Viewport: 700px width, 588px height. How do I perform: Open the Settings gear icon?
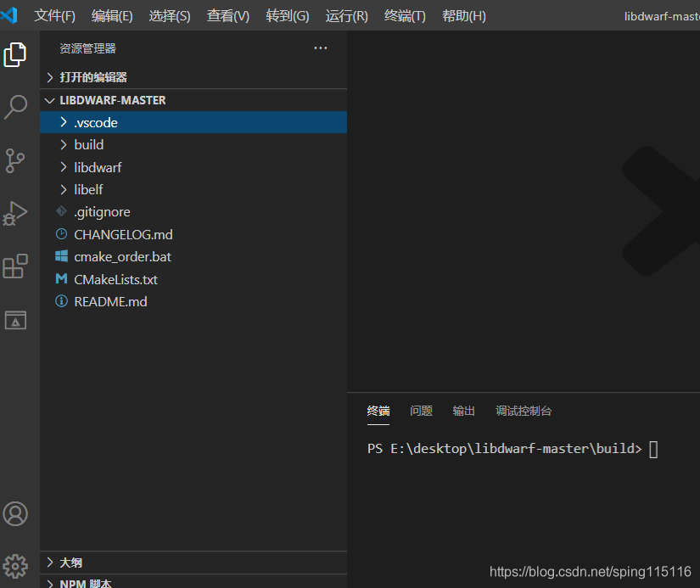coord(14,566)
